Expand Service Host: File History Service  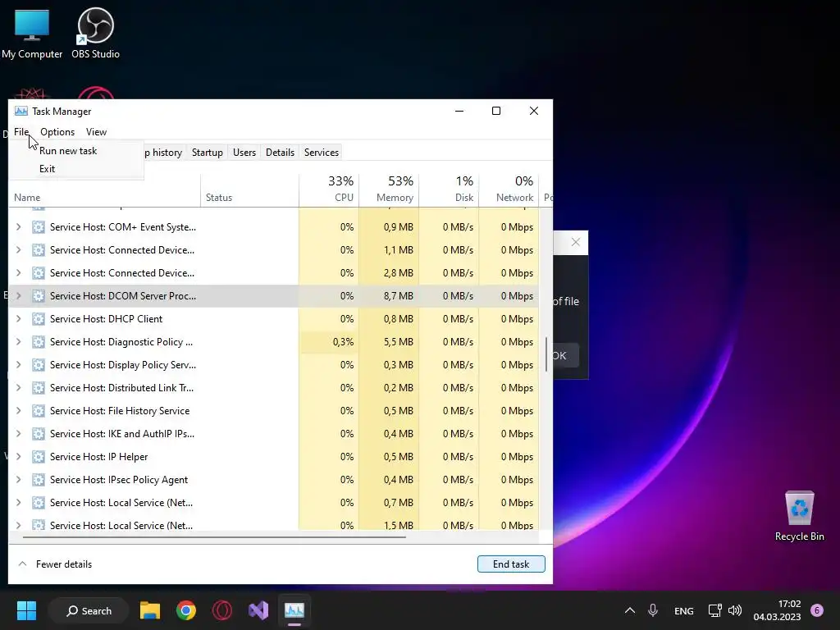(19, 411)
